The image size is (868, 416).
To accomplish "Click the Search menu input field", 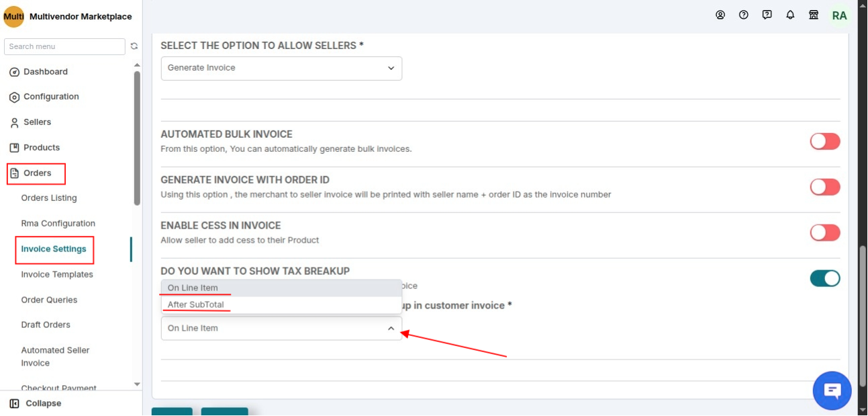I will (x=64, y=46).
